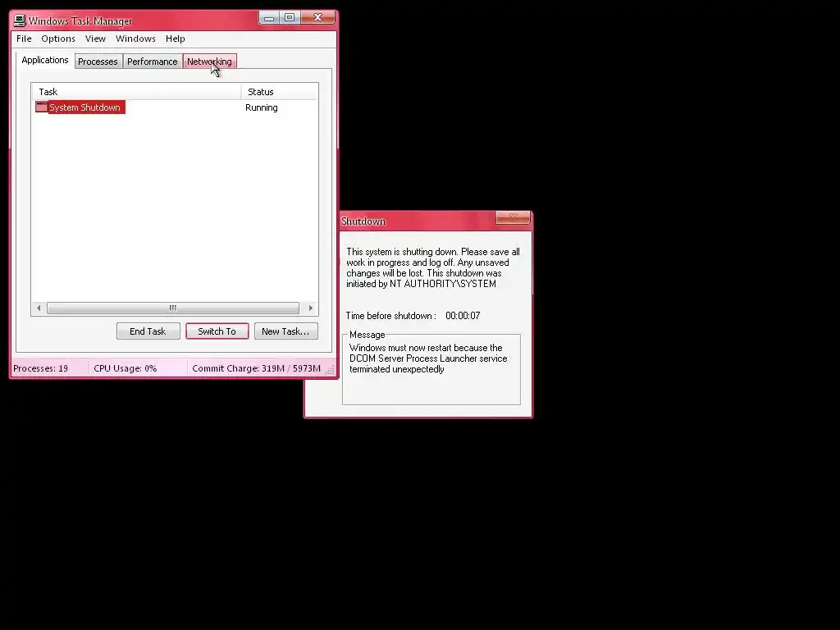Image resolution: width=840 pixels, height=630 pixels.
Task: Maximize the Windows Task Manager window
Action: coord(290,18)
